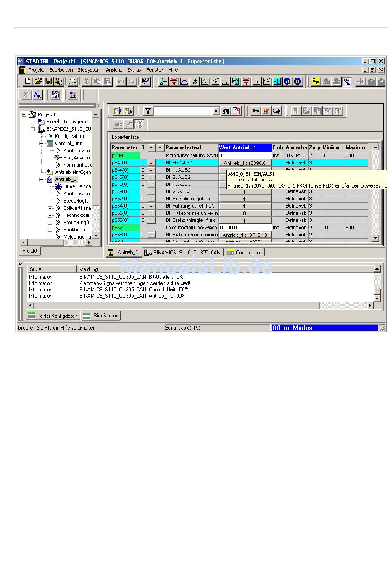Expand the Technologie tree node
This screenshot has width=392, height=577.
pos(50,215)
